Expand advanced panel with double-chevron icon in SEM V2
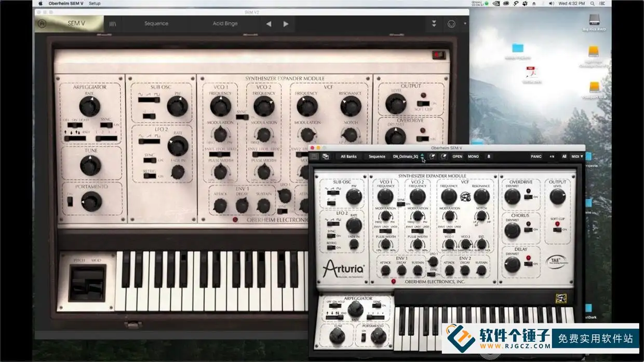 click(x=434, y=24)
